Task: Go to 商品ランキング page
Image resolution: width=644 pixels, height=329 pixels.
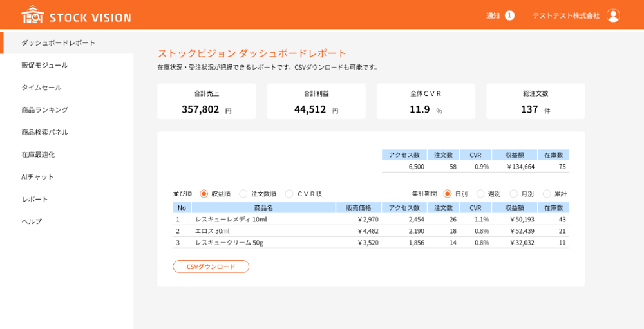Action: click(44, 110)
